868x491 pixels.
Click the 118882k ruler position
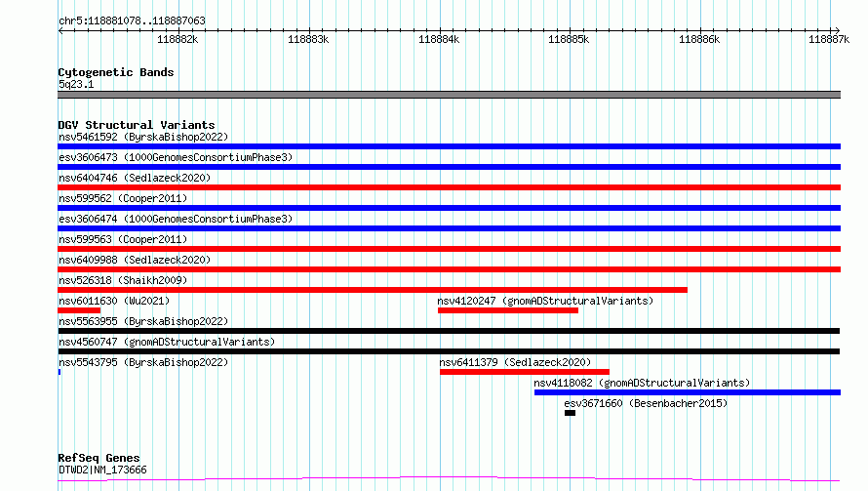[x=178, y=39]
